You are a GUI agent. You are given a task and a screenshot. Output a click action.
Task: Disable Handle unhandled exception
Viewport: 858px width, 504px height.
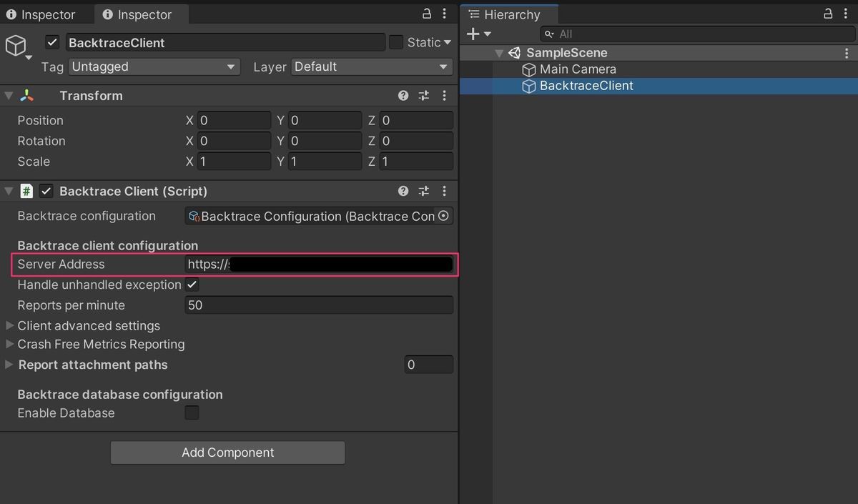[192, 284]
